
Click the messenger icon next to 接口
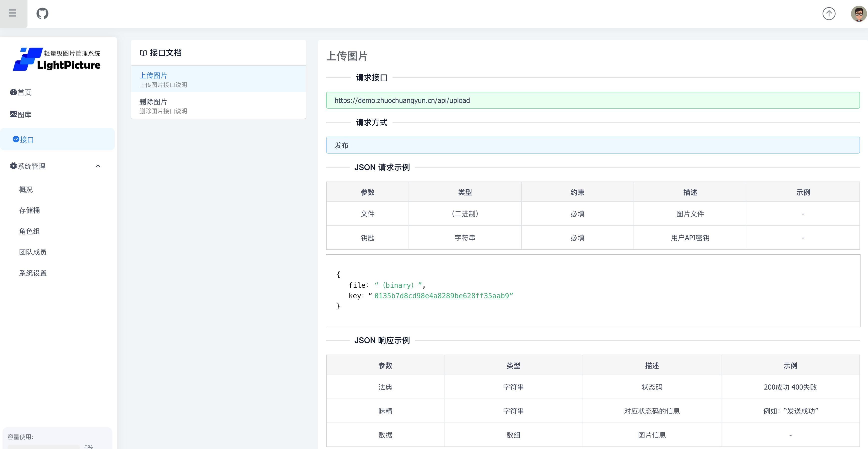(x=16, y=139)
